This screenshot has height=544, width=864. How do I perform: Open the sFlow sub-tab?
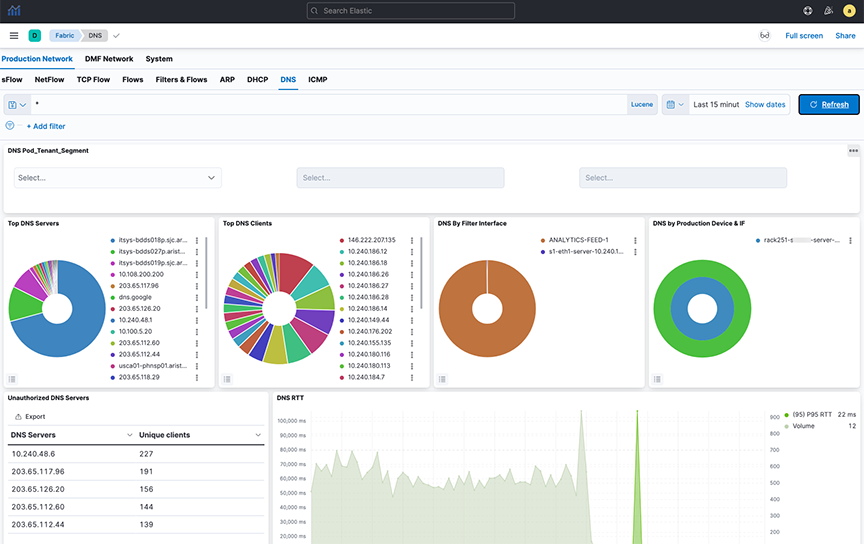click(12, 80)
